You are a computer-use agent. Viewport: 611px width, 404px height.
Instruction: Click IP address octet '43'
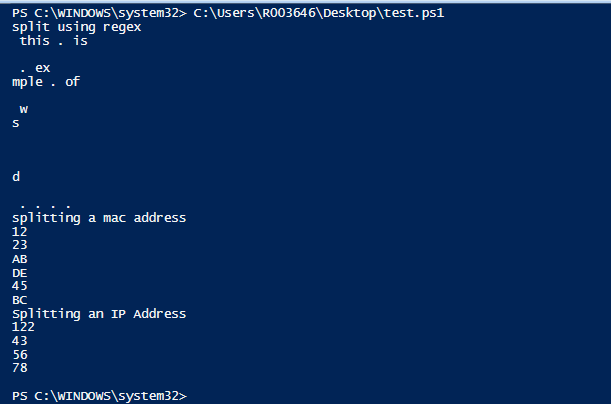(x=20, y=341)
